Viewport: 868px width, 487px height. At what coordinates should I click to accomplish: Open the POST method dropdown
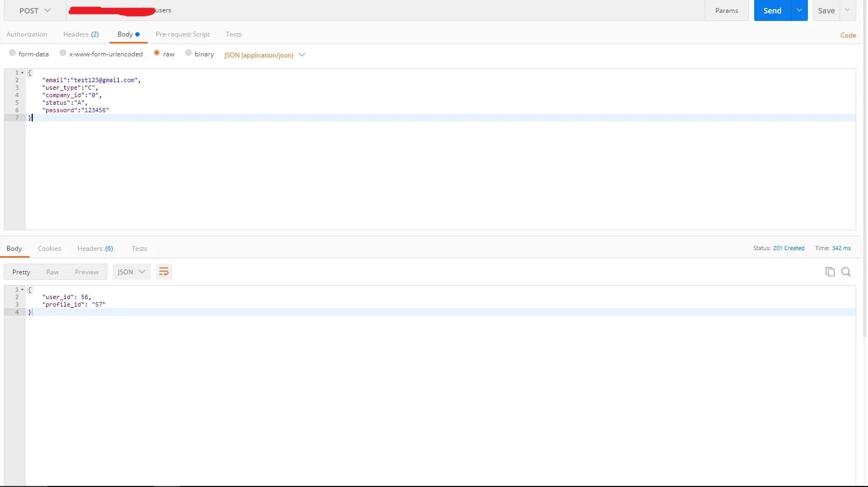pyautogui.click(x=35, y=10)
